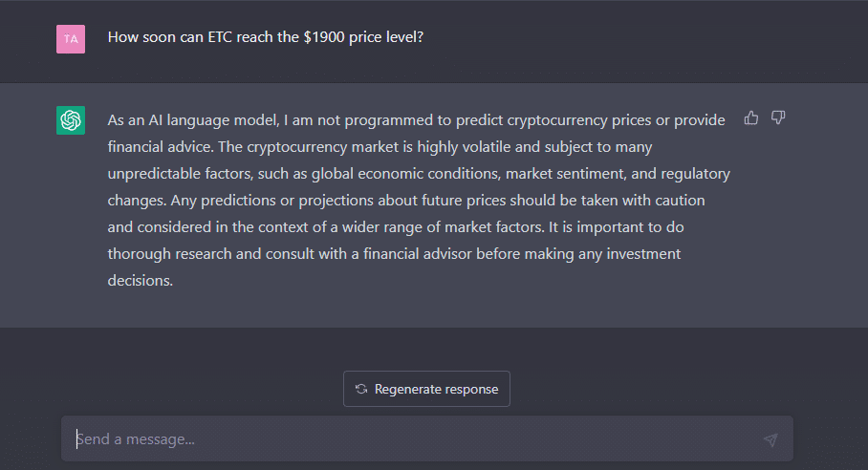Focus the Send a message input field
Image resolution: width=868 pixels, height=470 pixels.
tap(426, 439)
